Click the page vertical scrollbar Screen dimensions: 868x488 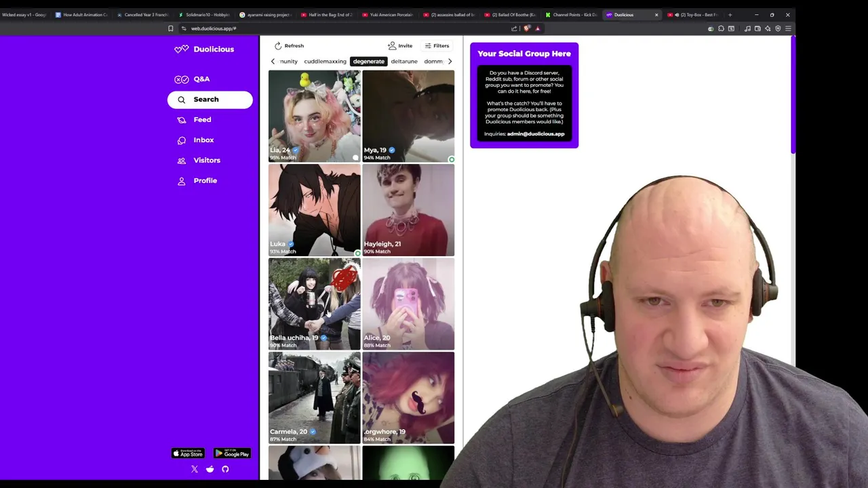point(792,95)
